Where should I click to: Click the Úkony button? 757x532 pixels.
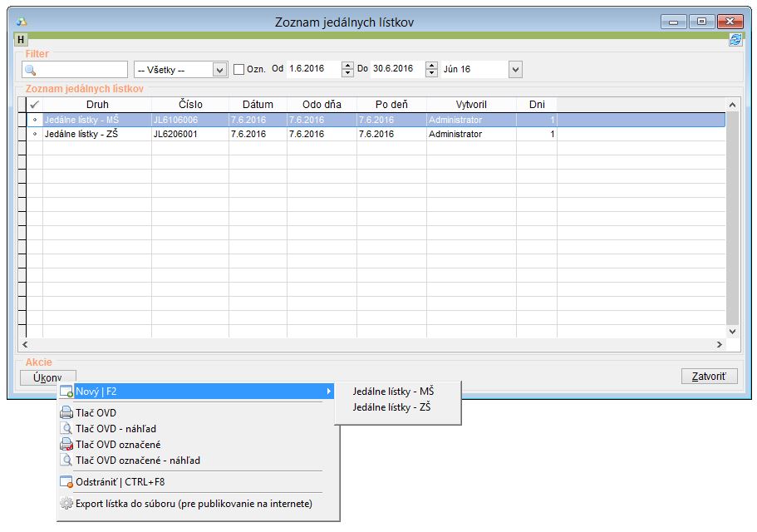(48, 377)
